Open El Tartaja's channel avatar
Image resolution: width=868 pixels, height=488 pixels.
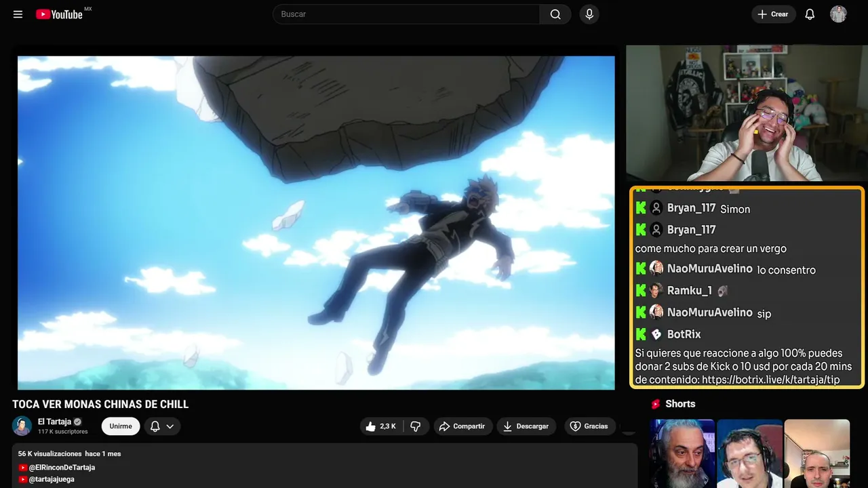pyautogui.click(x=22, y=426)
